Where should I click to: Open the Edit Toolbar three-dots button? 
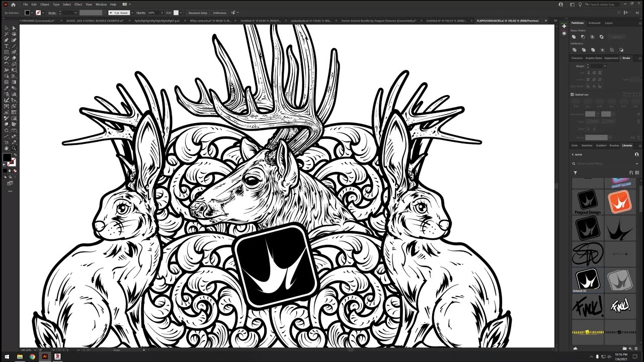click(x=10, y=191)
